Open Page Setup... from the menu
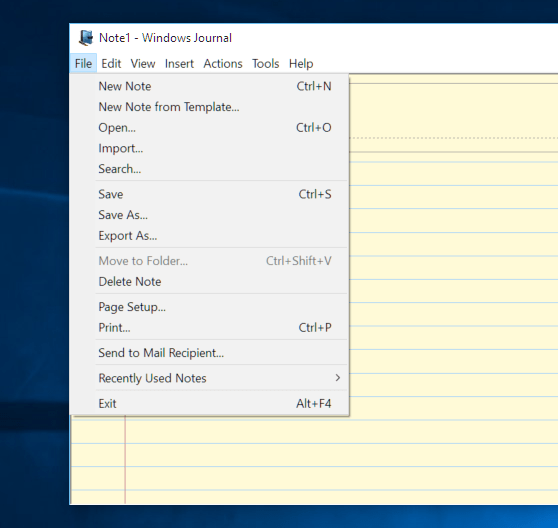The height and width of the screenshot is (528, 558). coord(210,307)
